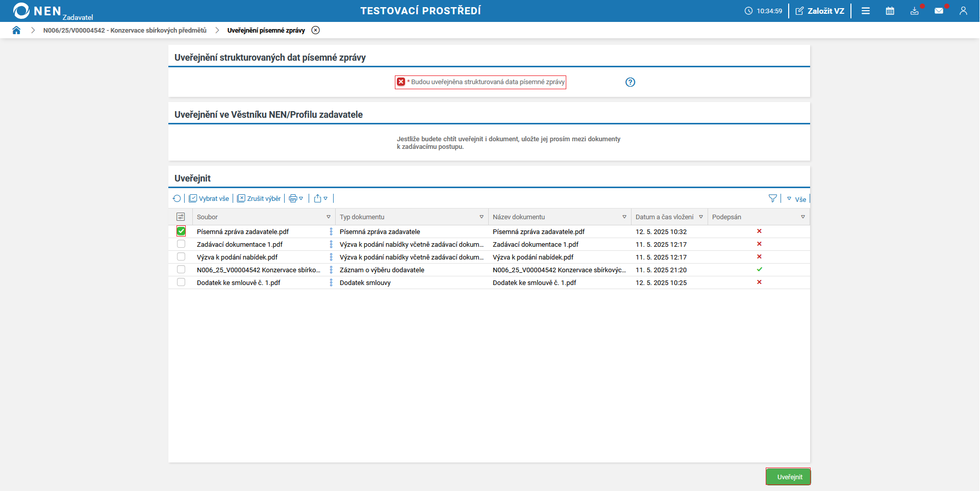Open the messages envelope icon
The width and height of the screenshot is (980, 491).
[x=939, y=11]
